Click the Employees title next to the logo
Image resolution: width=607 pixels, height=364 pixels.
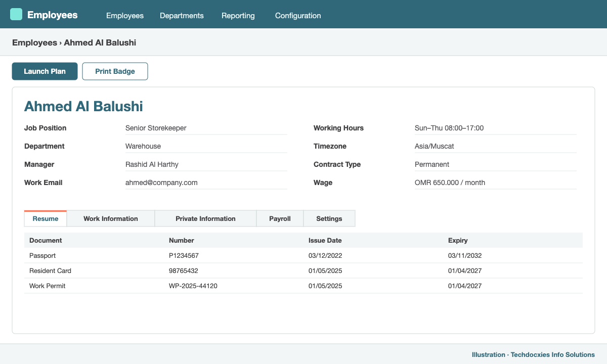[x=53, y=15]
